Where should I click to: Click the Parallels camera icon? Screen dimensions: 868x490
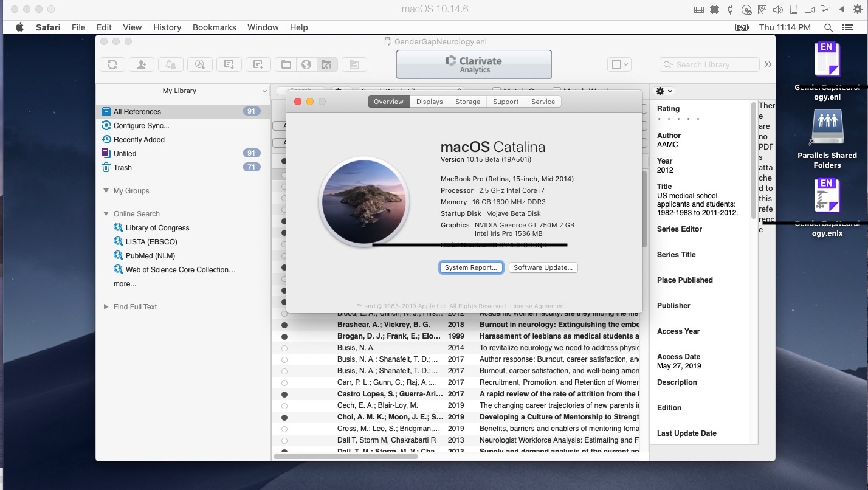[810, 10]
